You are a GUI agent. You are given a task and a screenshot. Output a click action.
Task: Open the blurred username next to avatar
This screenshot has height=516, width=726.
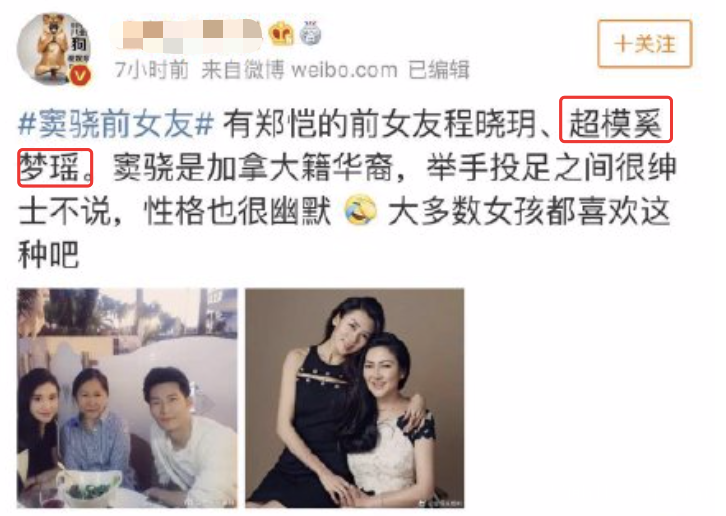187,35
